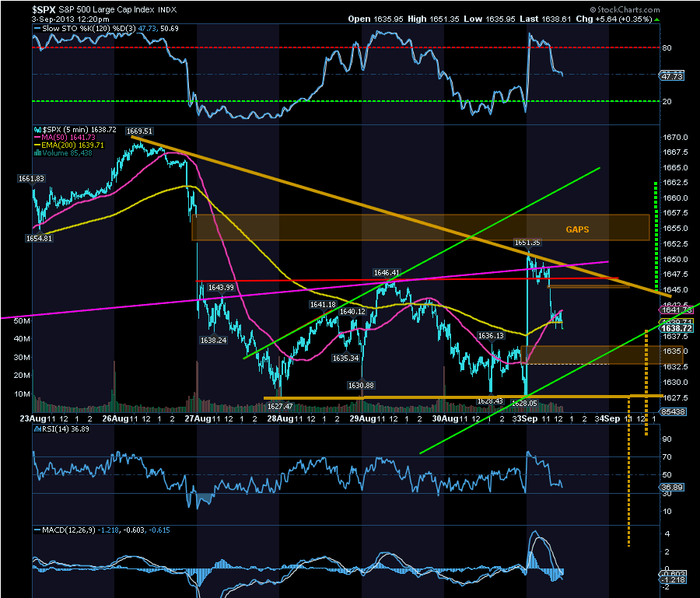
Task: Click the 1638.72 current price tag
Action: 677,328
